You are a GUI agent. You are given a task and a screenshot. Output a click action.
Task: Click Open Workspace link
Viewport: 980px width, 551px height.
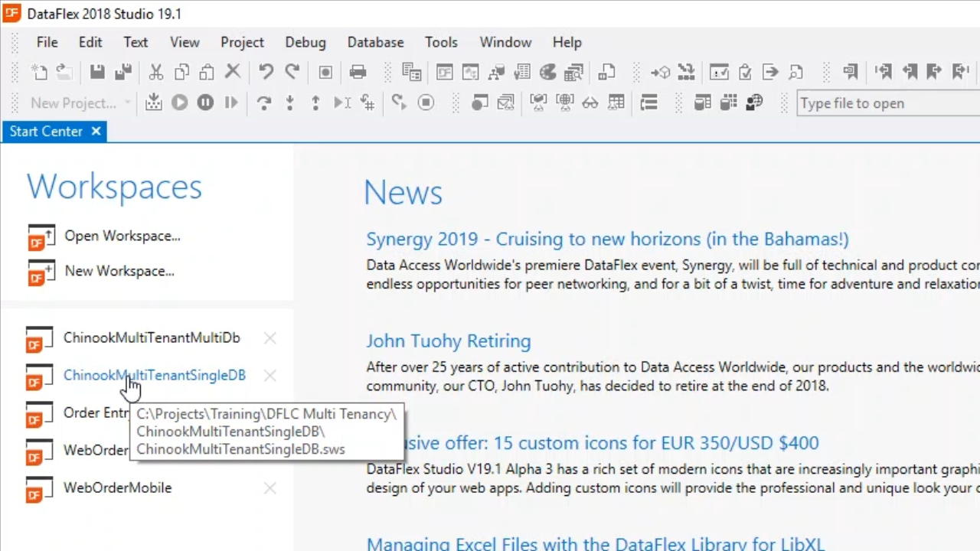pyautogui.click(x=122, y=236)
